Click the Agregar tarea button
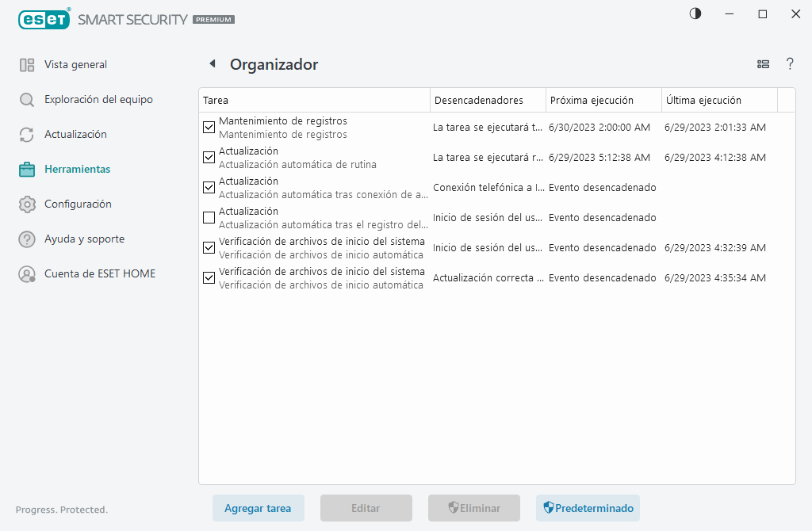The image size is (812, 531). tap(258, 508)
